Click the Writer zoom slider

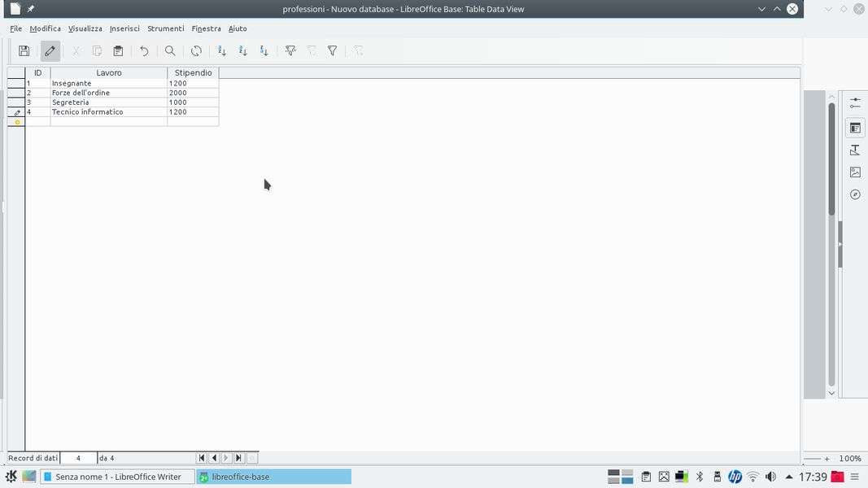[812, 459]
